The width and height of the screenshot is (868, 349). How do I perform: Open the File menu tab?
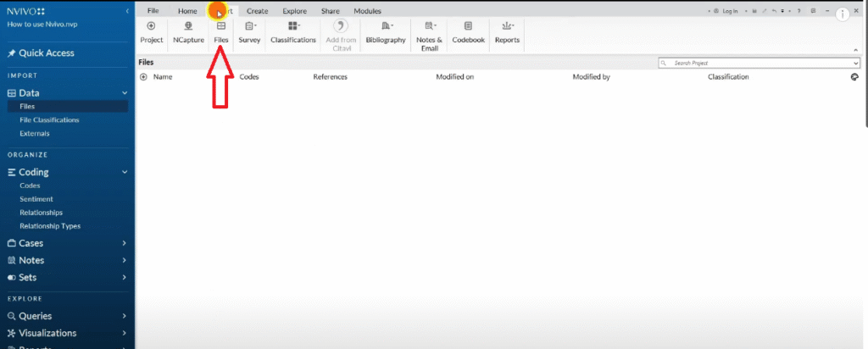(153, 11)
